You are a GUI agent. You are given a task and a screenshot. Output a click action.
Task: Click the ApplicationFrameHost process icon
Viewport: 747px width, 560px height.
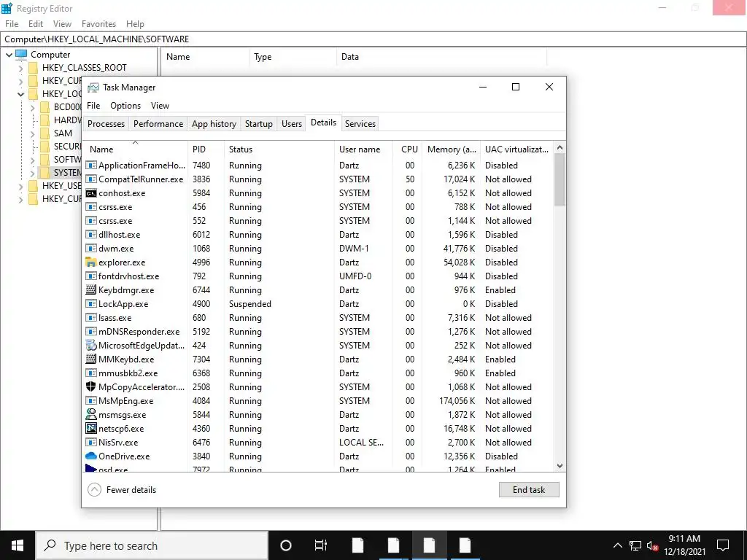91,166
